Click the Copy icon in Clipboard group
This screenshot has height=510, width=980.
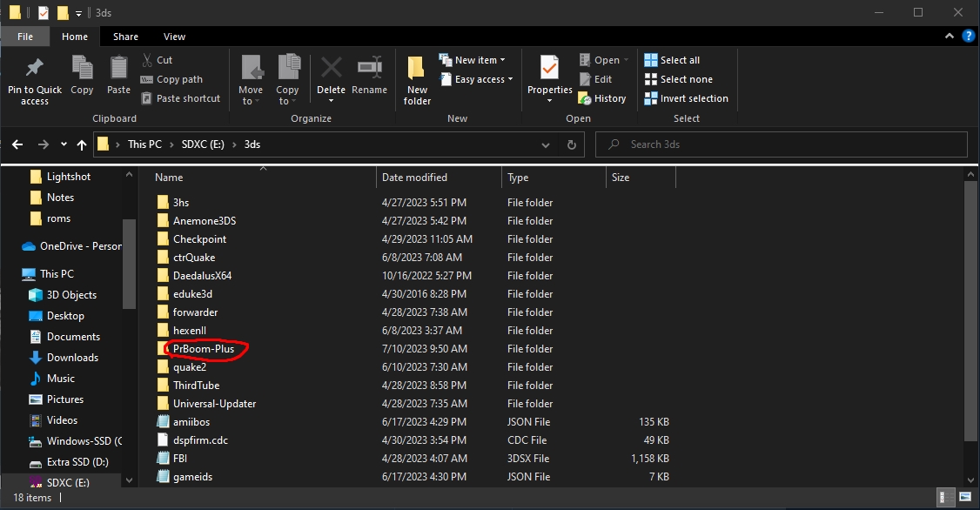click(82, 68)
